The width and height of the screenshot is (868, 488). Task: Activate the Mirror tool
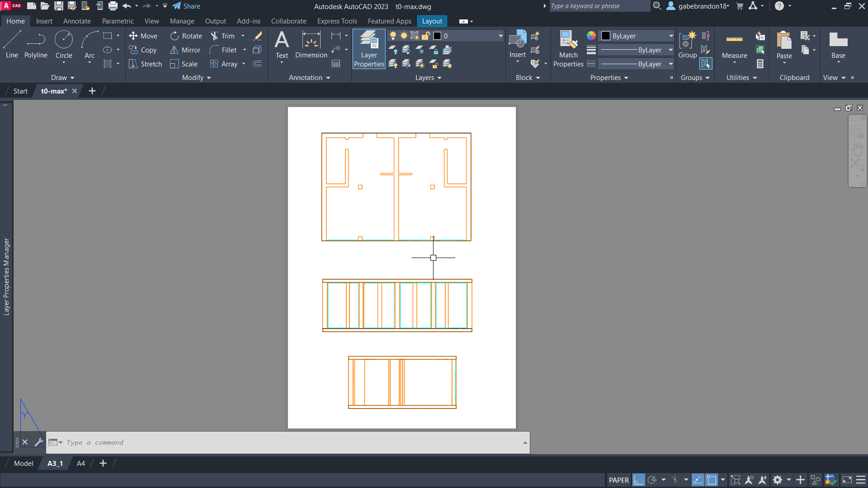click(185, 50)
